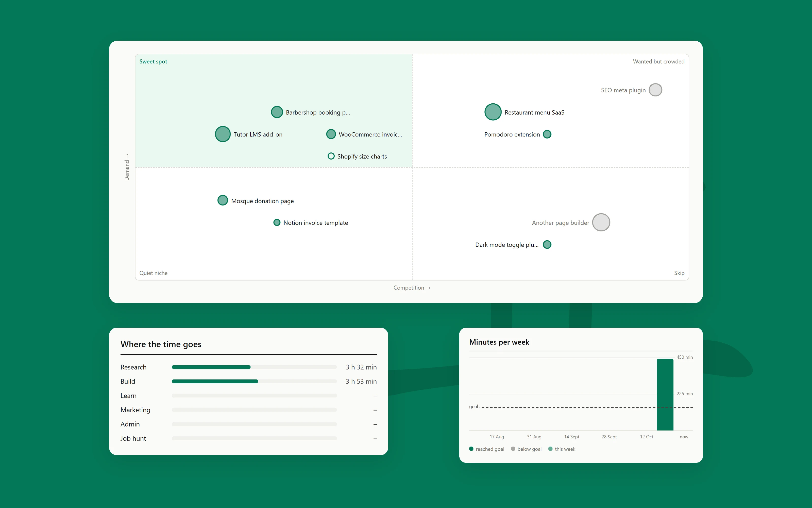Click the 450 min axis value
This screenshot has height=508, width=812.
pyautogui.click(x=685, y=357)
